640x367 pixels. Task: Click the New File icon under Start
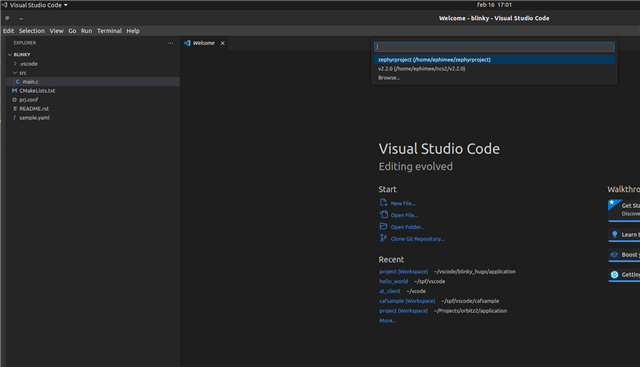click(x=383, y=202)
